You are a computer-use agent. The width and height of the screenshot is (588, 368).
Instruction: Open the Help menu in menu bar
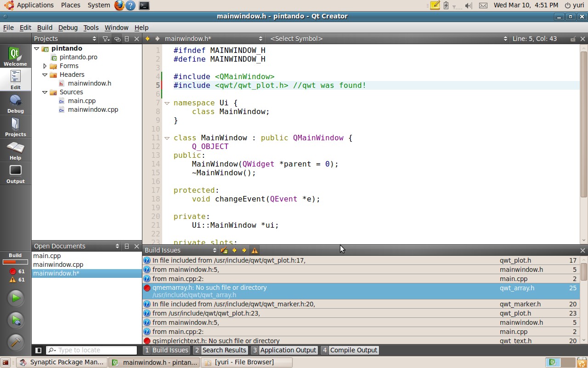pos(141,28)
